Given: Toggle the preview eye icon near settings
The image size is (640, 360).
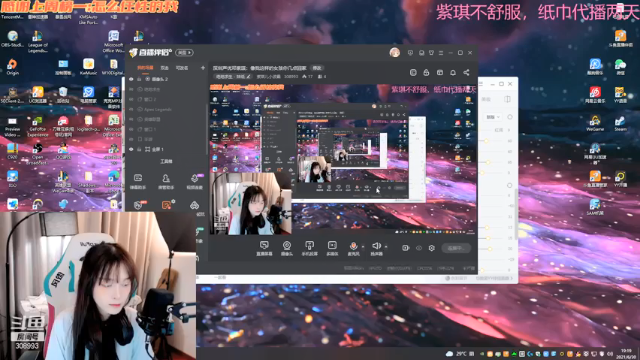Looking at the screenshot, I should [419, 248].
